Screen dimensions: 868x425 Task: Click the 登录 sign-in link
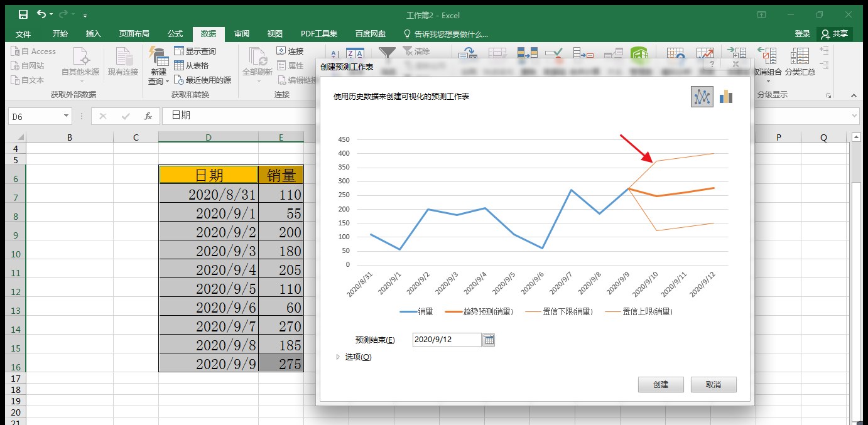(x=803, y=34)
